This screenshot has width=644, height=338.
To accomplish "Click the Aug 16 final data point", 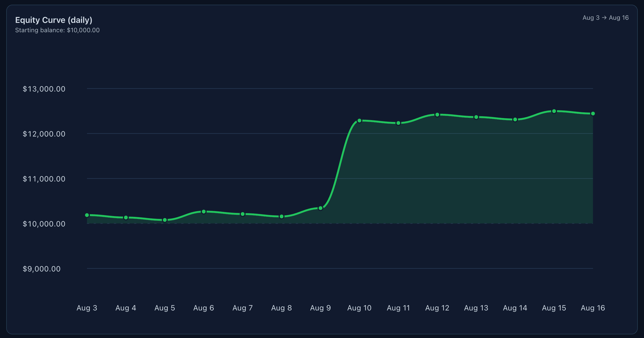I will (x=593, y=114).
